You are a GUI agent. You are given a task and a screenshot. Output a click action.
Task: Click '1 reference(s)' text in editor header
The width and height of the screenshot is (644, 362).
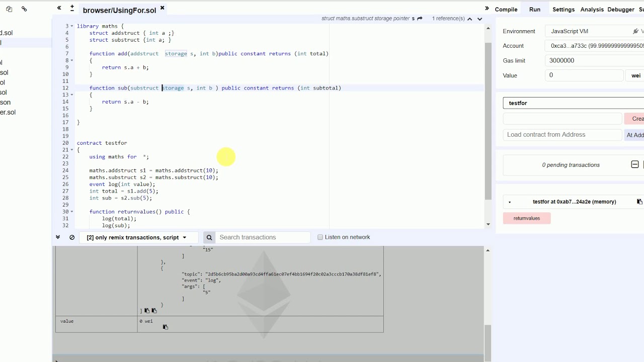[x=448, y=19]
